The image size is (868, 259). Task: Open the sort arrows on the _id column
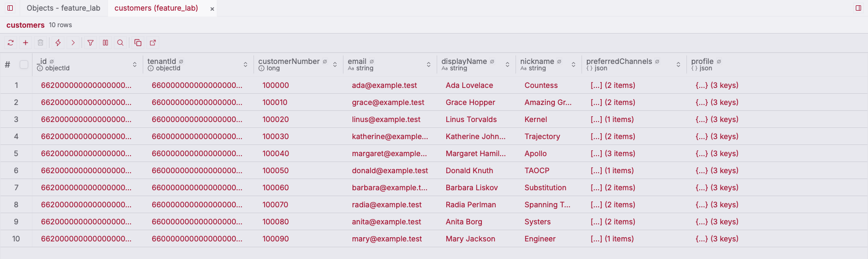[135, 64]
